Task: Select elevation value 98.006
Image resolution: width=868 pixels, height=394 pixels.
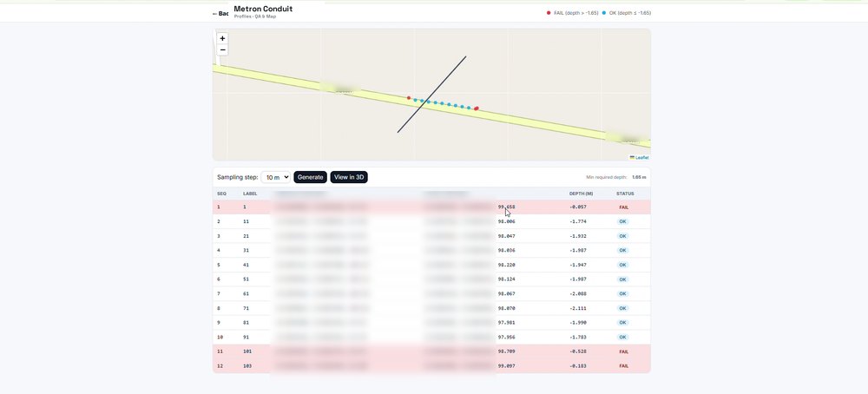Action: (507, 221)
